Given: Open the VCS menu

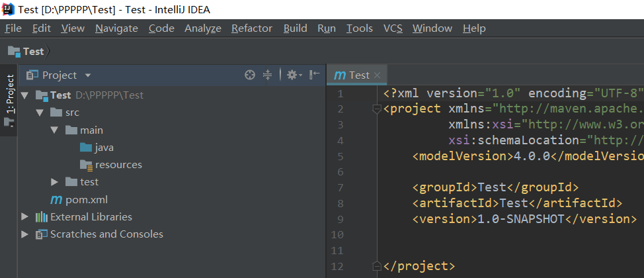Looking at the screenshot, I should [x=393, y=28].
